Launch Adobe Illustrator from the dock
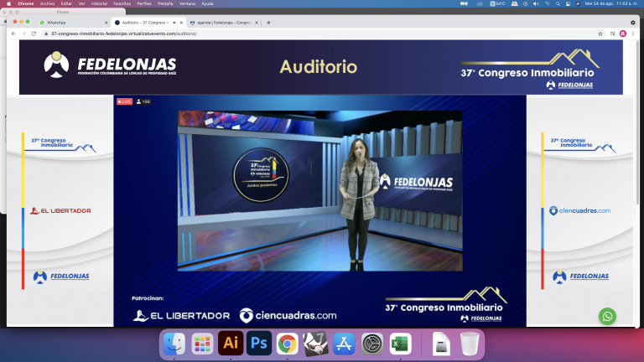The width and height of the screenshot is (644, 362). pos(231,343)
